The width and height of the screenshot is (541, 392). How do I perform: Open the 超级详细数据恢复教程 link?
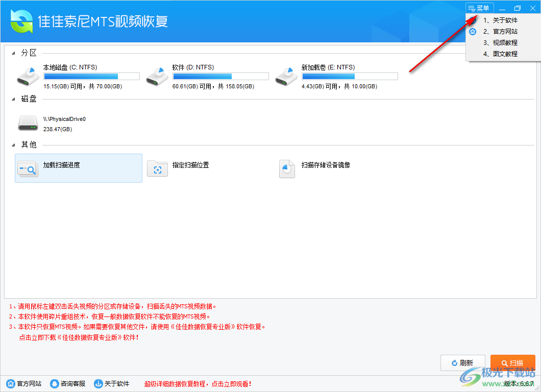click(198, 384)
